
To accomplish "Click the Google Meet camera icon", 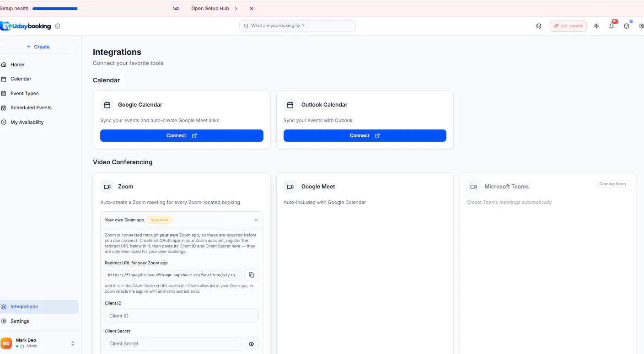I will click(x=290, y=187).
